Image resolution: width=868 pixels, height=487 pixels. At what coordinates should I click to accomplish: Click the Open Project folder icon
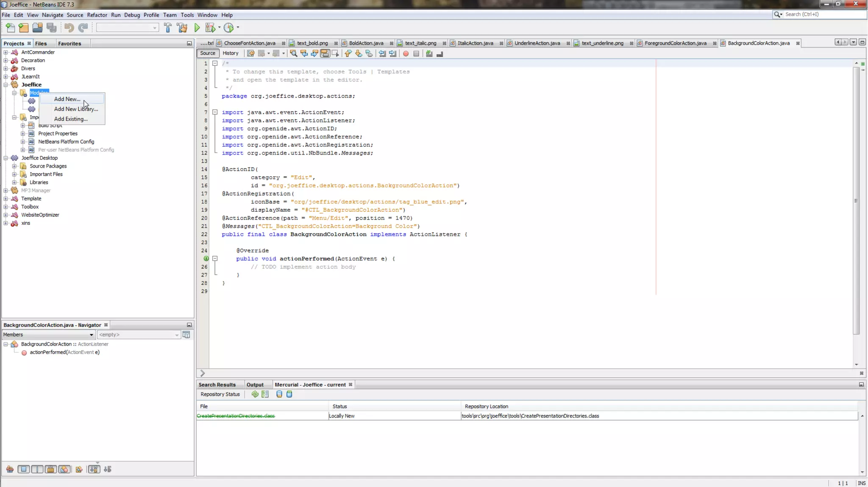37,28
